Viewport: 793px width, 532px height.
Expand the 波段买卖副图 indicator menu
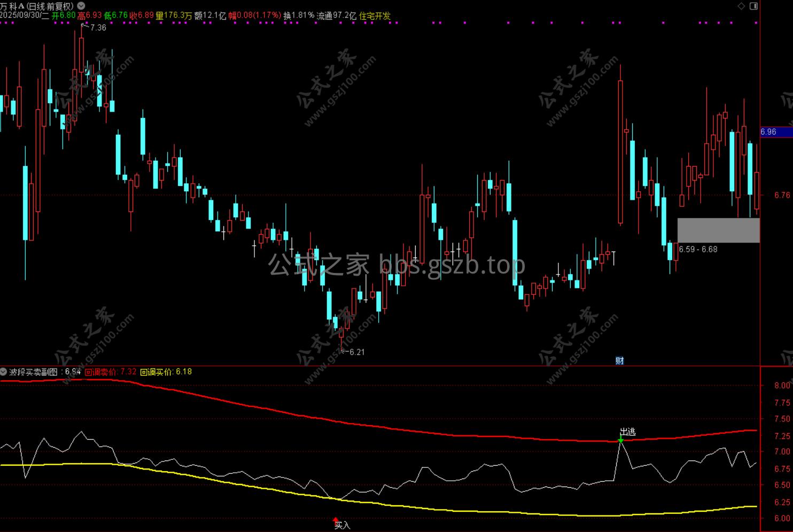(4, 372)
